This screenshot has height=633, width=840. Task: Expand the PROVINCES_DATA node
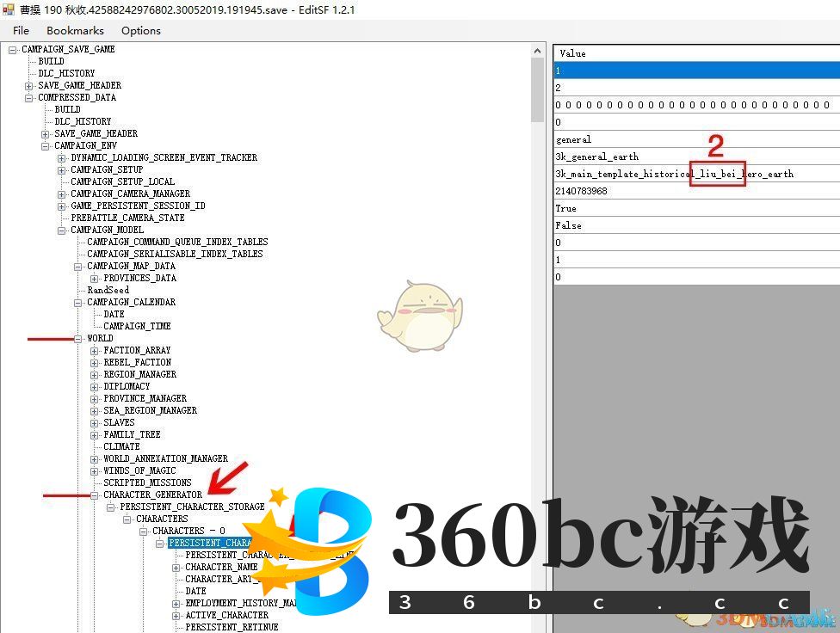(x=95, y=279)
